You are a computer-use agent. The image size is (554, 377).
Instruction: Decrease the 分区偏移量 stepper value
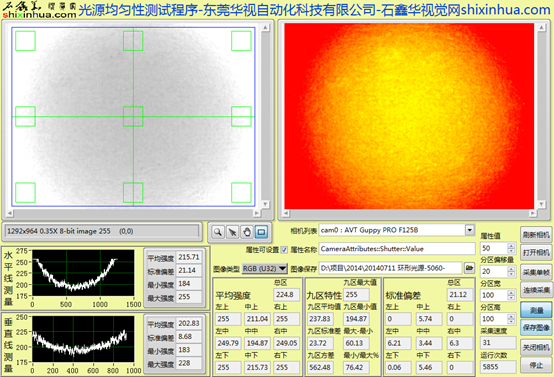tap(511, 274)
